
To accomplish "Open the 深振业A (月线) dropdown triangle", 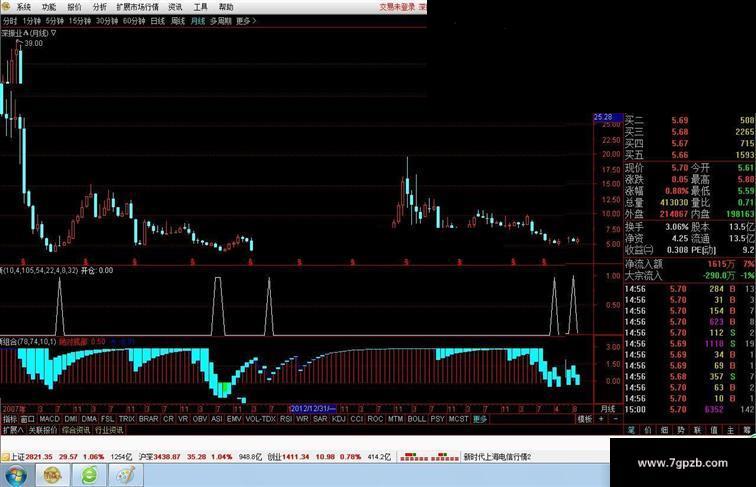I will click(x=53, y=33).
